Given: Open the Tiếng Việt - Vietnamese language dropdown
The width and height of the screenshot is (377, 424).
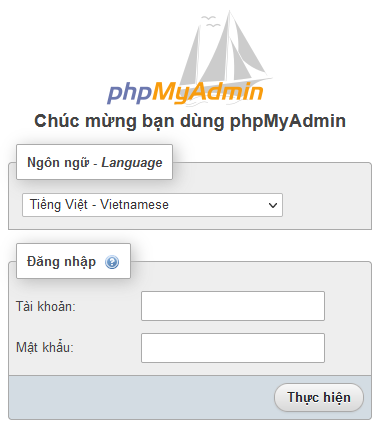Looking at the screenshot, I should (x=152, y=205).
